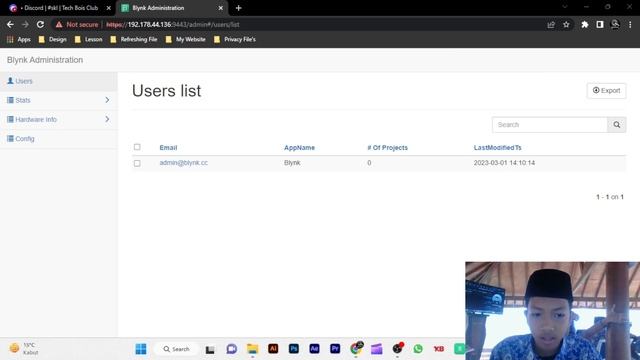Image resolution: width=640 pixels, height=360 pixels.
Task: Open the Users sidebar item
Action: pyautogui.click(x=59, y=81)
